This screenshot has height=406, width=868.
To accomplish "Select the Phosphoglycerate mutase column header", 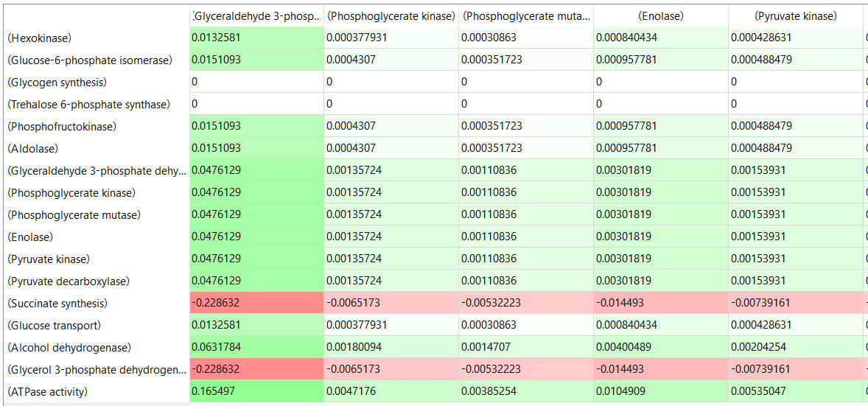I will click(x=525, y=15).
